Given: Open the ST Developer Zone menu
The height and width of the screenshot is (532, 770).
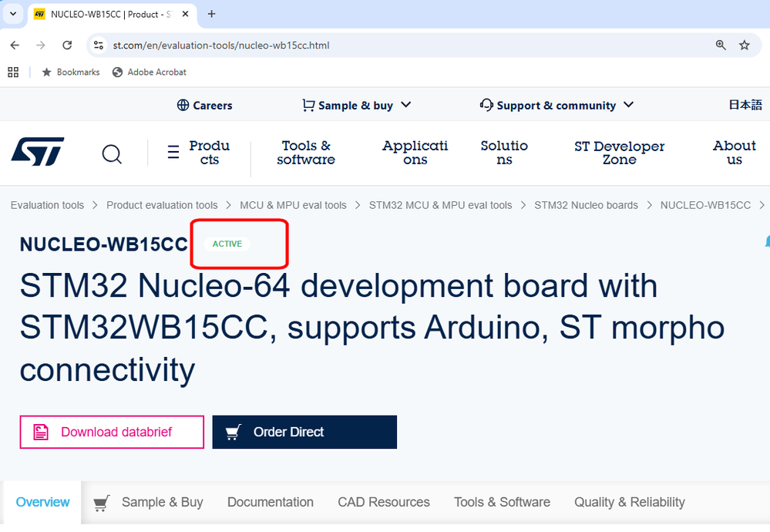Looking at the screenshot, I should point(619,153).
